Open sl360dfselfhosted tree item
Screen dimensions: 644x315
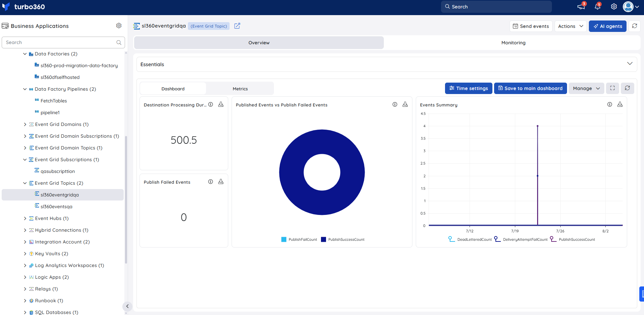tap(60, 77)
